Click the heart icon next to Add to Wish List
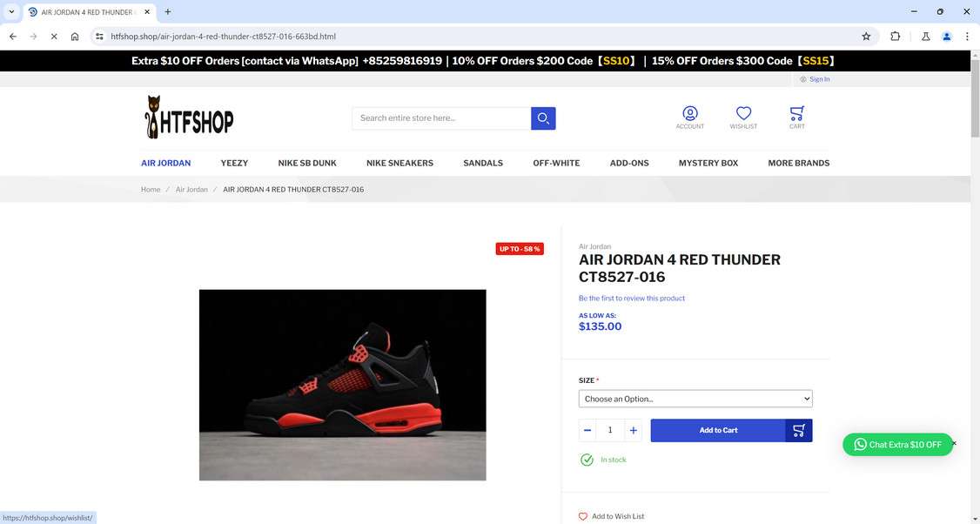 [x=583, y=516]
